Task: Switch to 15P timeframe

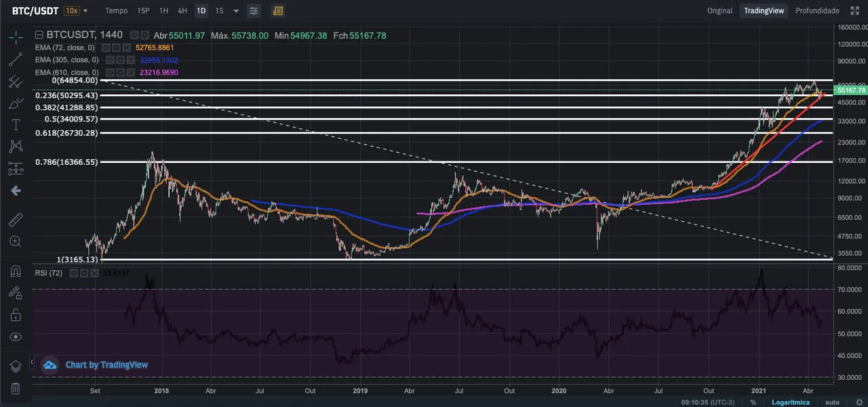Action: 143,11
